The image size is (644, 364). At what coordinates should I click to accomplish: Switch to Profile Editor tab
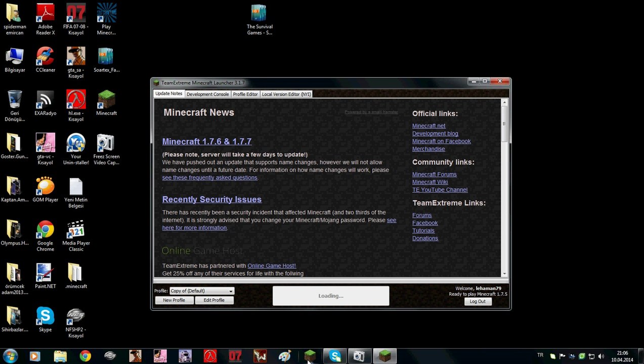point(245,94)
